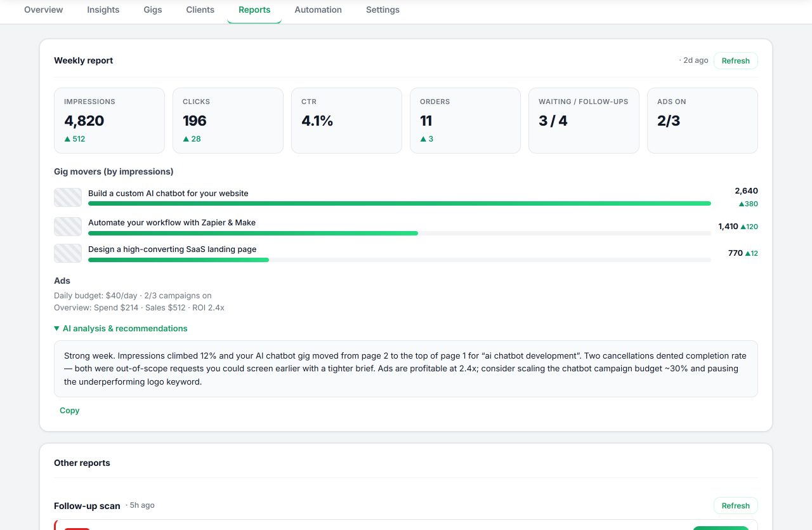Click the Impressions stat card
The image size is (812, 530).
click(x=109, y=121)
